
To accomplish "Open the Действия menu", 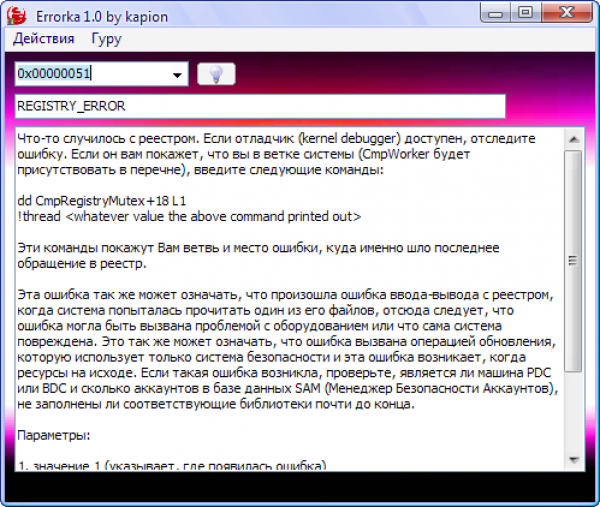I will click(44, 39).
